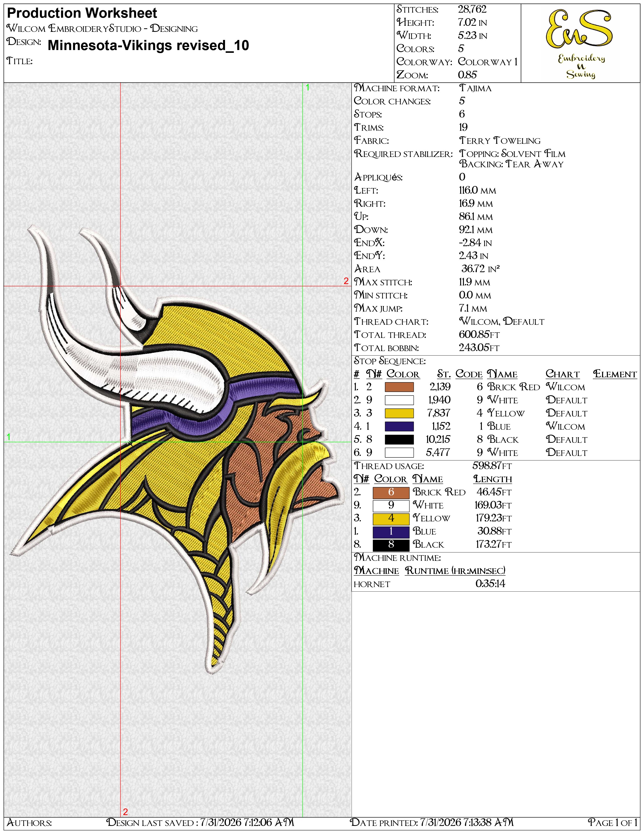Click the "Colorway 1" value
Screen dimensions: 644x834
click(x=488, y=62)
